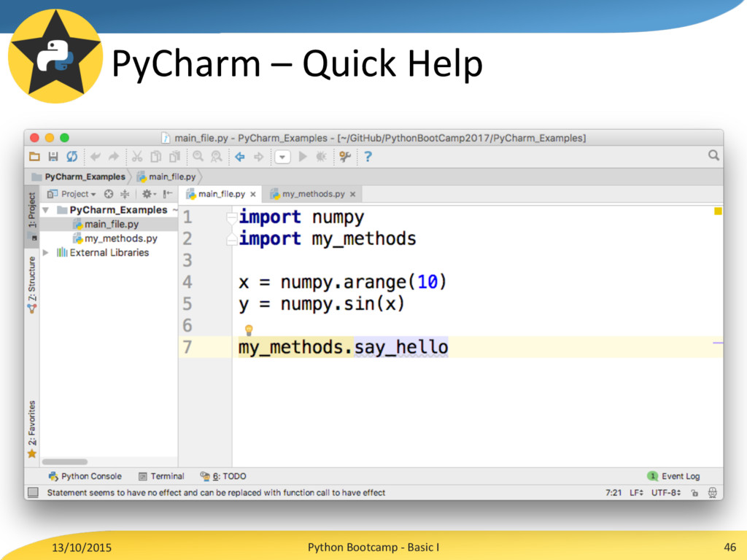Screen dimensions: 747x560
Task: Open Settings via the wrench icon
Action: point(345,156)
